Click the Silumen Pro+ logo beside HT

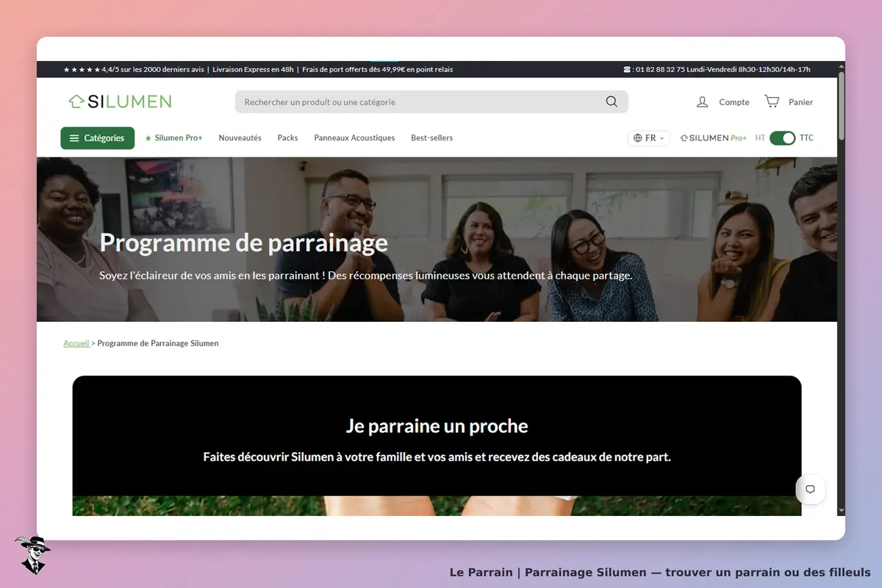714,138
